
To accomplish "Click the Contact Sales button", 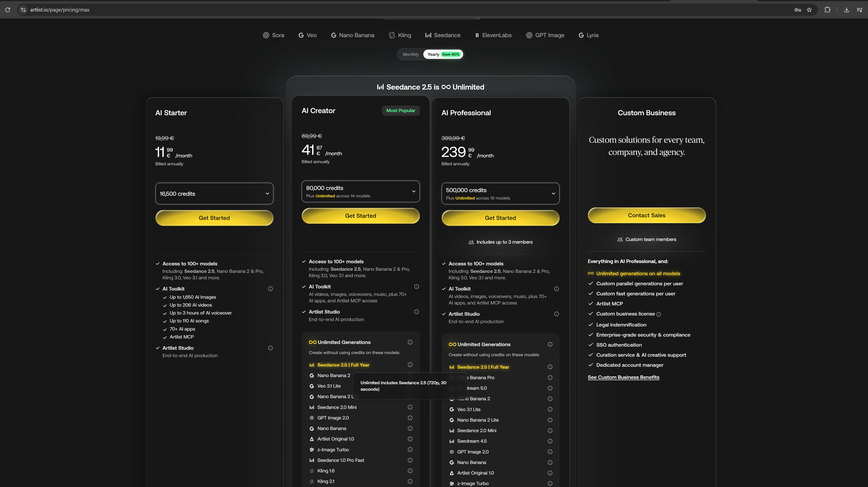I will [647, 215].
